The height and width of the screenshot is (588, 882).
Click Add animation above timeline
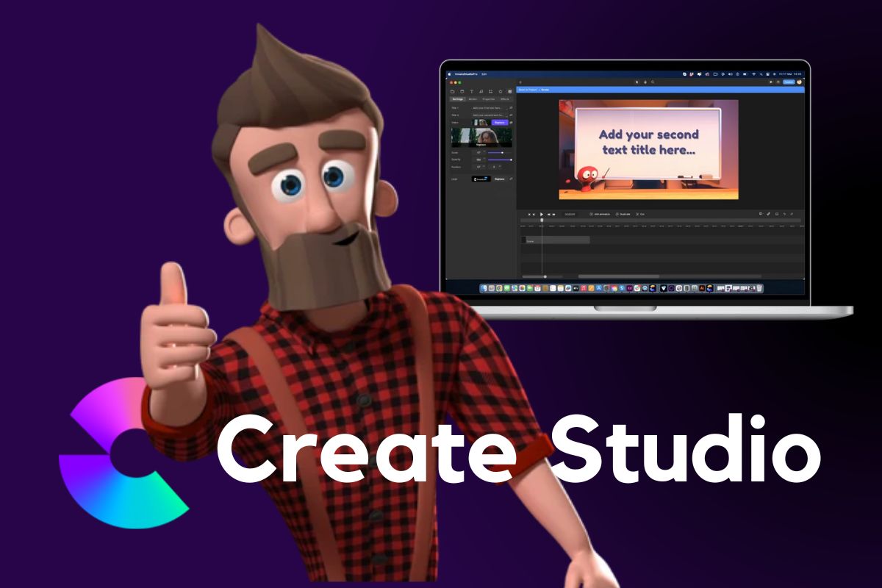[x=600, y=214]
